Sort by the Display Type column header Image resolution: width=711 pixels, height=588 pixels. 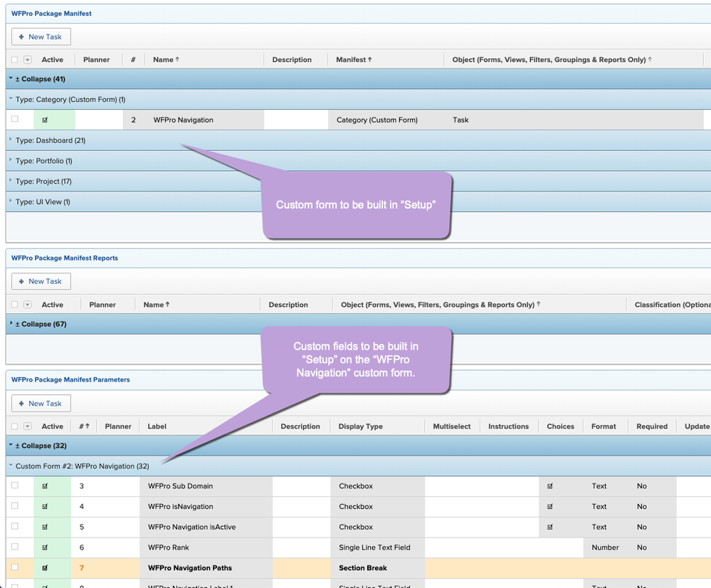361,426
